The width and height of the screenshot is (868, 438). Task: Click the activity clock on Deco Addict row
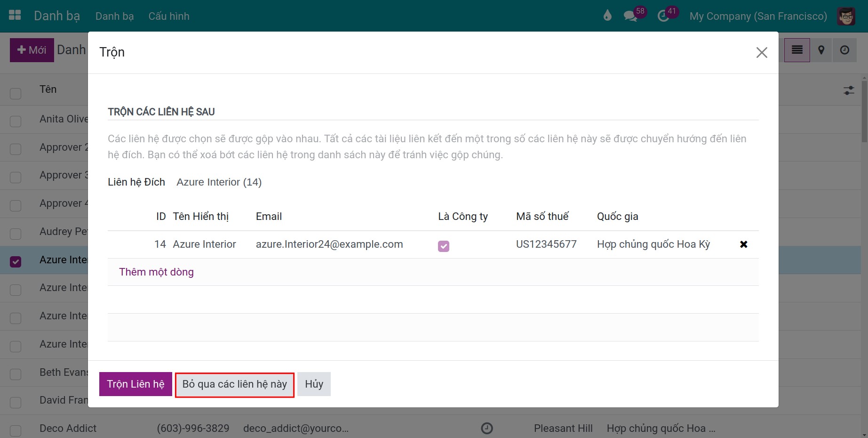[487, 428]
